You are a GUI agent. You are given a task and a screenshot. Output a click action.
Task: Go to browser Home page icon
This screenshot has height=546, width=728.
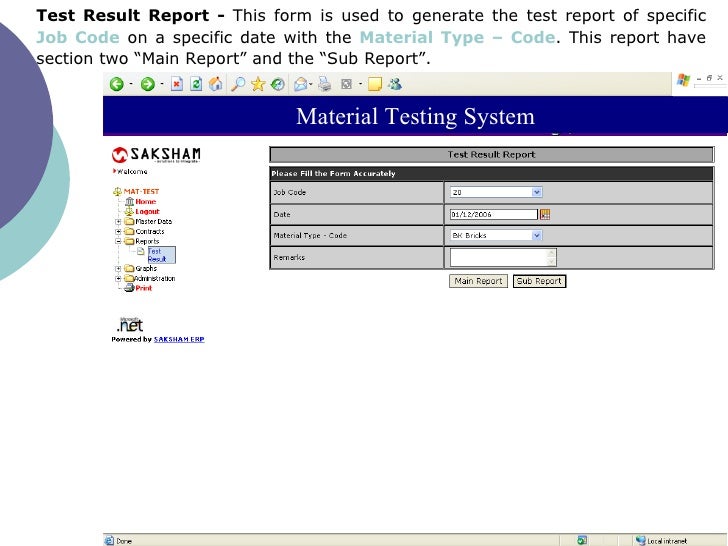pos(215,84)
